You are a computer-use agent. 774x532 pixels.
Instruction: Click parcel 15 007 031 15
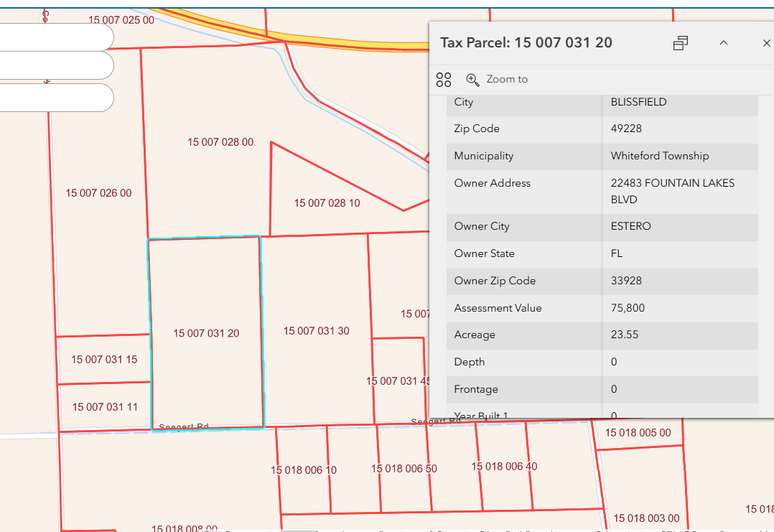(104, 359)
